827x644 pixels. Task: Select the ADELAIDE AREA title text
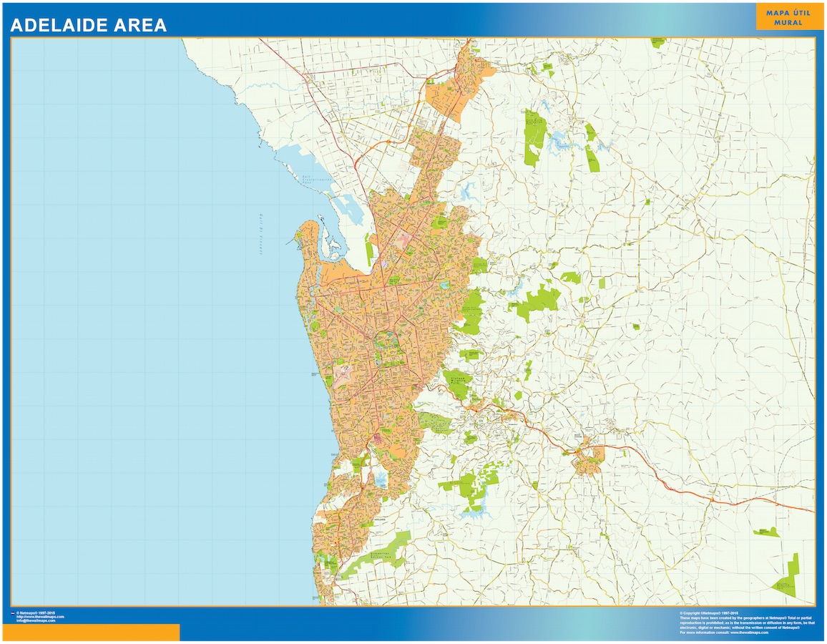(x=88, y=26)
